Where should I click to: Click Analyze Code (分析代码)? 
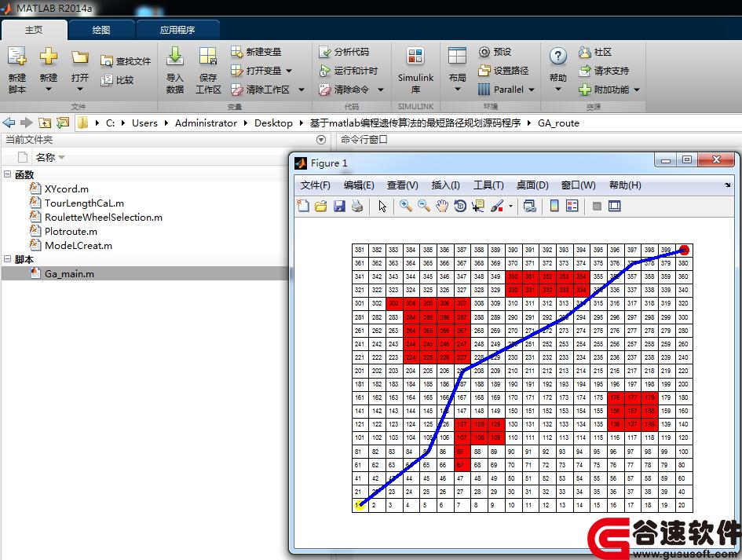pos(344,52)
